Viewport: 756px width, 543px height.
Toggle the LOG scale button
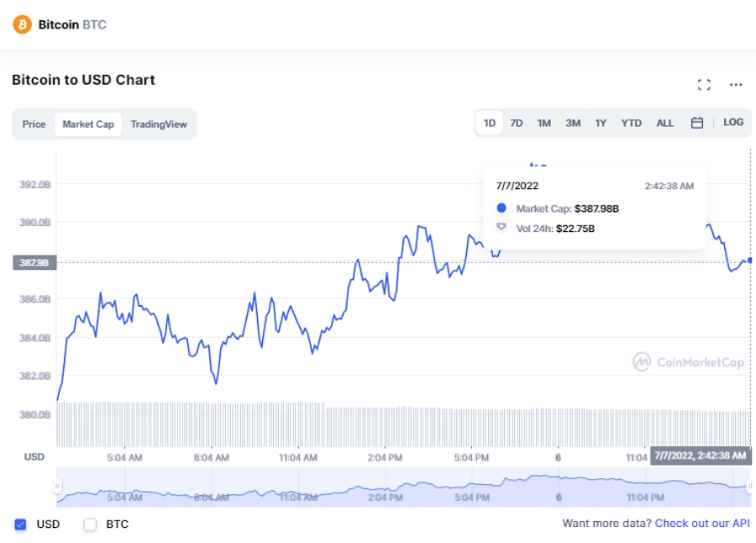click(733, 123)
